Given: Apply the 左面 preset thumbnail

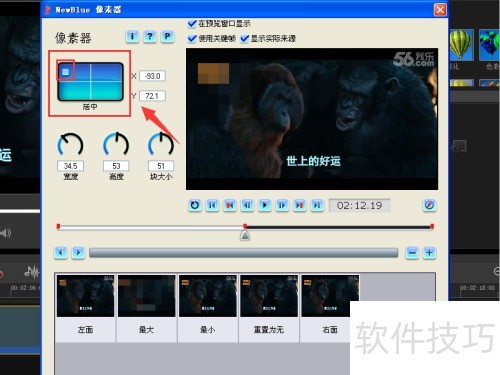Looking at the screenshot, I should click(x=85, y=296).
